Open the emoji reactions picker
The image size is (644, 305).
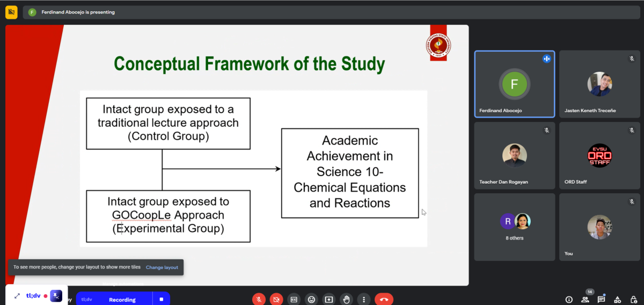(311, 299)
